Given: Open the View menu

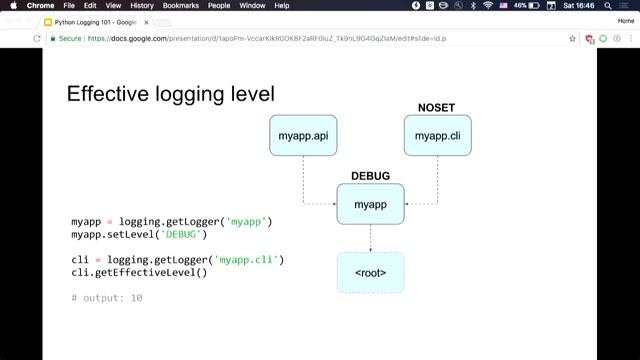Looking at the screenshot, I should click(x=113, y=5).
